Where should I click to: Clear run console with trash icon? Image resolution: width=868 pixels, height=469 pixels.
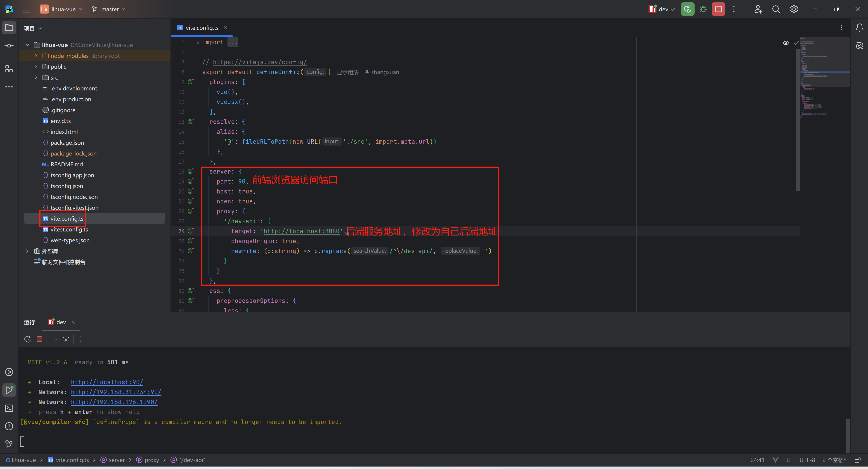[x=66, y=339]
